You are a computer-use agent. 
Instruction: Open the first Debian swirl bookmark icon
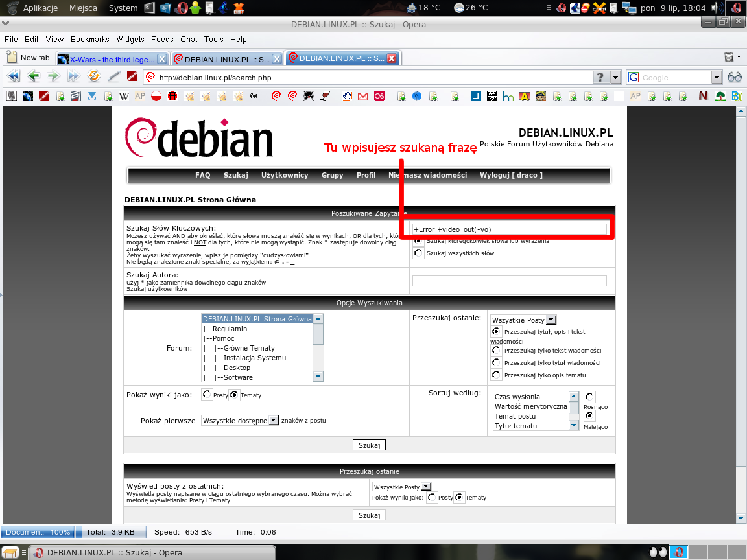coord(276,96)
